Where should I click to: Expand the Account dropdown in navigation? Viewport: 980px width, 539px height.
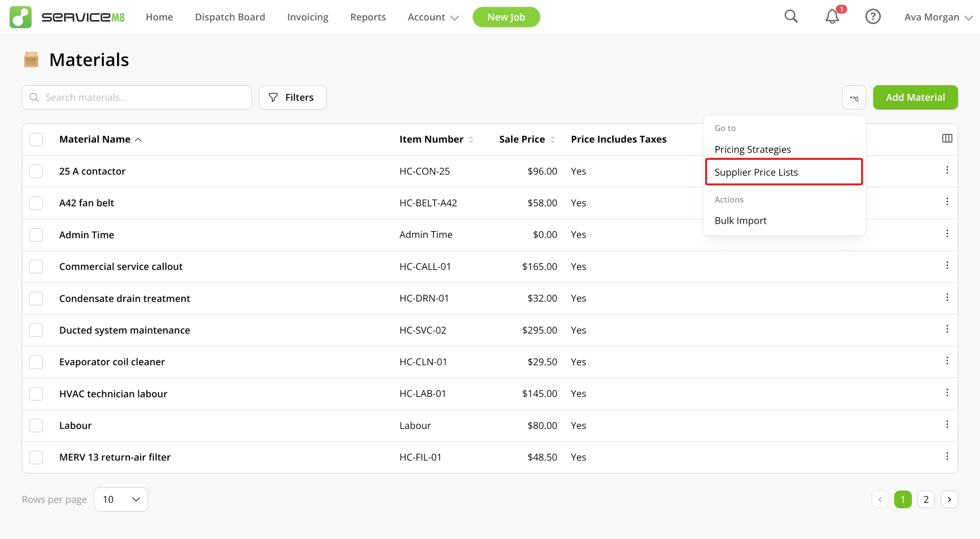click(433, 17)
